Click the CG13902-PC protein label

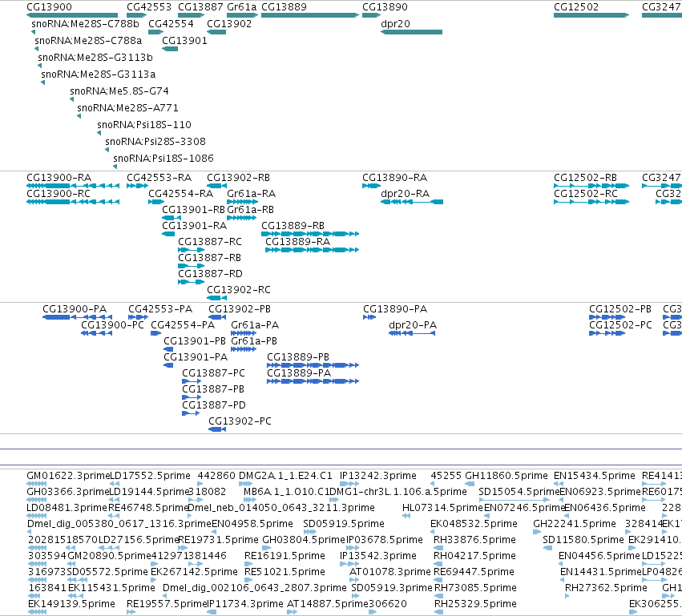[x=240, y=421]
